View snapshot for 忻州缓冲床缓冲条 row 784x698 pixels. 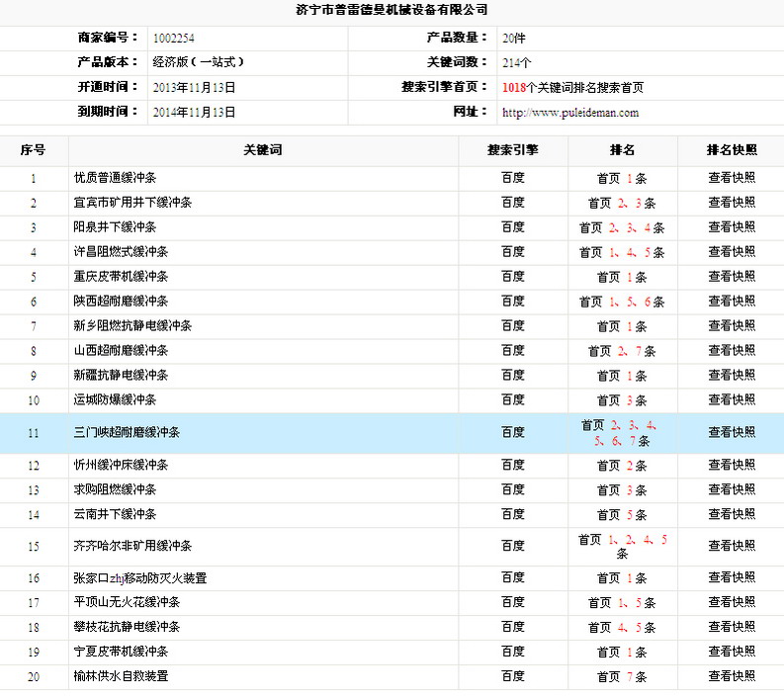click(x=732, y=465)
